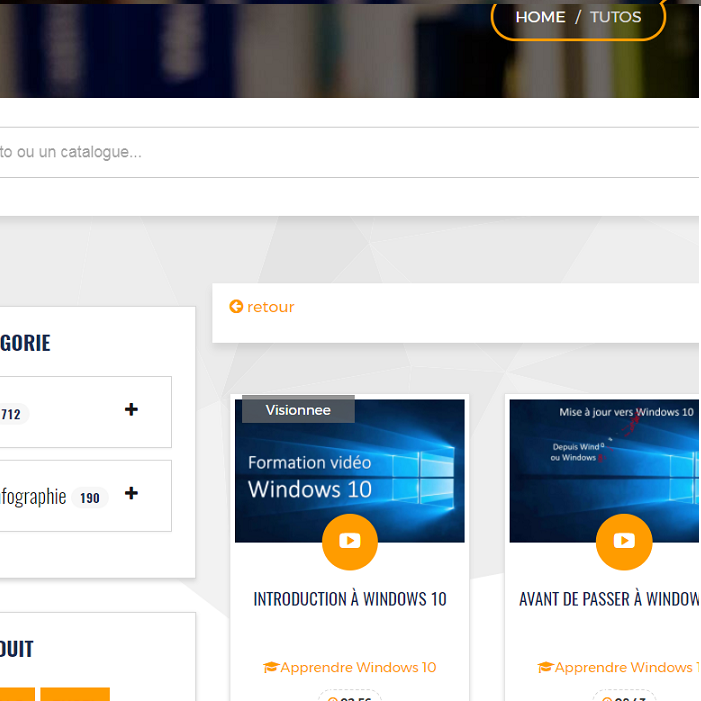Click graduation cap icon under Avant de passer
The height and width of the screenshot is (701, 701).
pyautogui.click(x=545, y=668)
